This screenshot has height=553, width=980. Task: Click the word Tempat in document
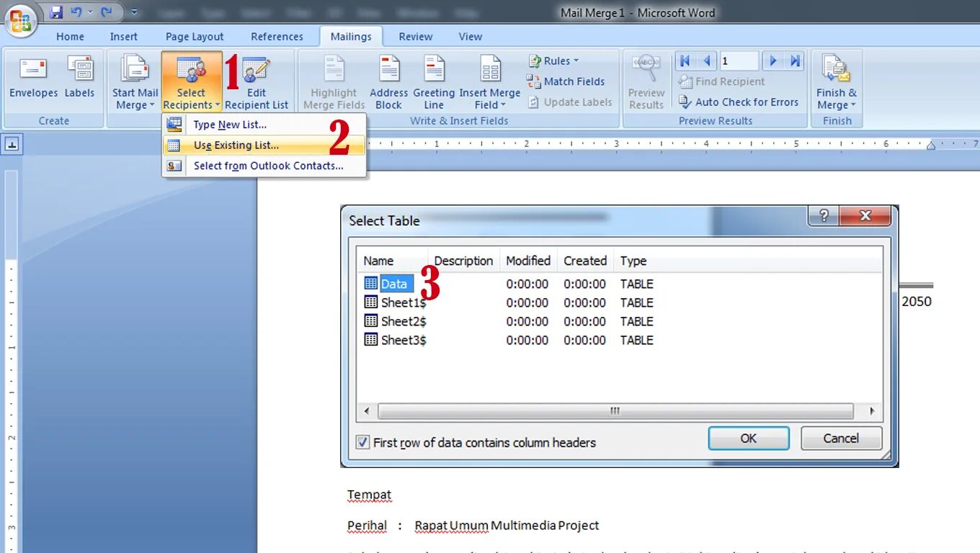(x=370, y=495)
